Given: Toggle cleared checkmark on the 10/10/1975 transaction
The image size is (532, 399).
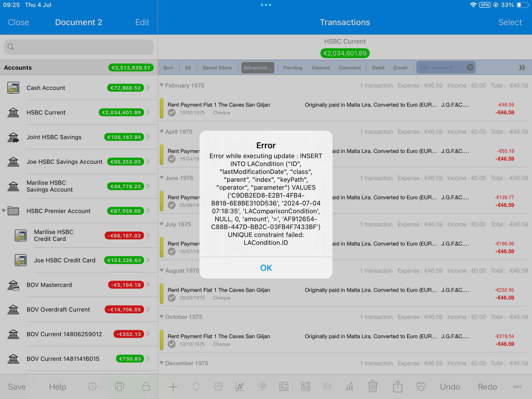Looking at the screenshot, I should click(172, 344).
